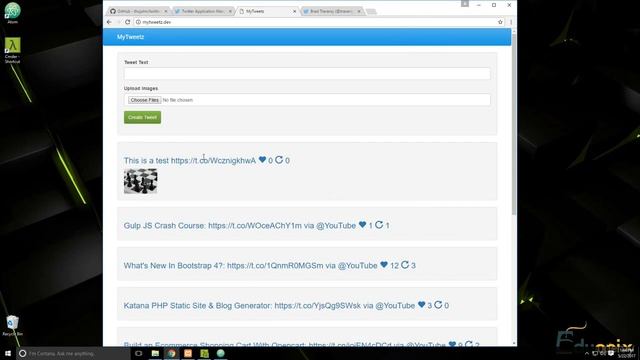The width and height of the screenshot is (640, 360).
Task: Close the GitHub tab
Action: [165, 11]
